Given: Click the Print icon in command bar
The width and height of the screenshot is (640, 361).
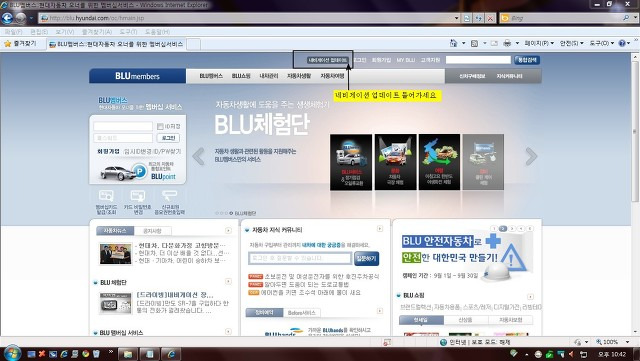Looking at the screenshot, I should (x=507, y=43).
